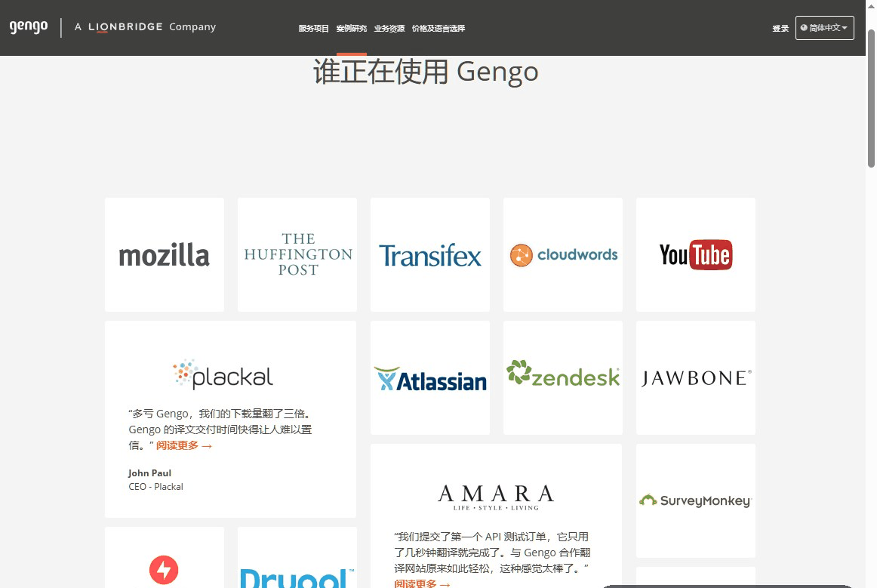Select the Transifex logo card
The width and height of the screenshot is (877, 588).
[x=430, y=254]
